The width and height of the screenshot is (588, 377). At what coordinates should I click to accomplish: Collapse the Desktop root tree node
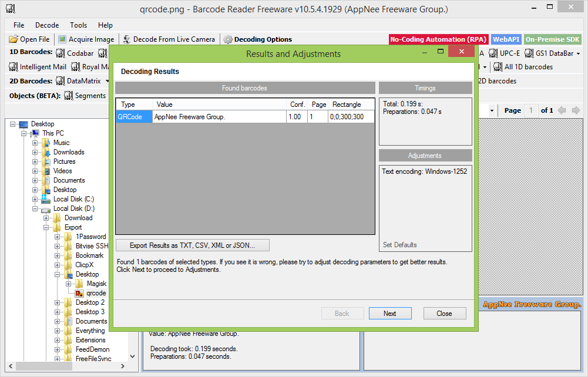click(x=13, y=124)
